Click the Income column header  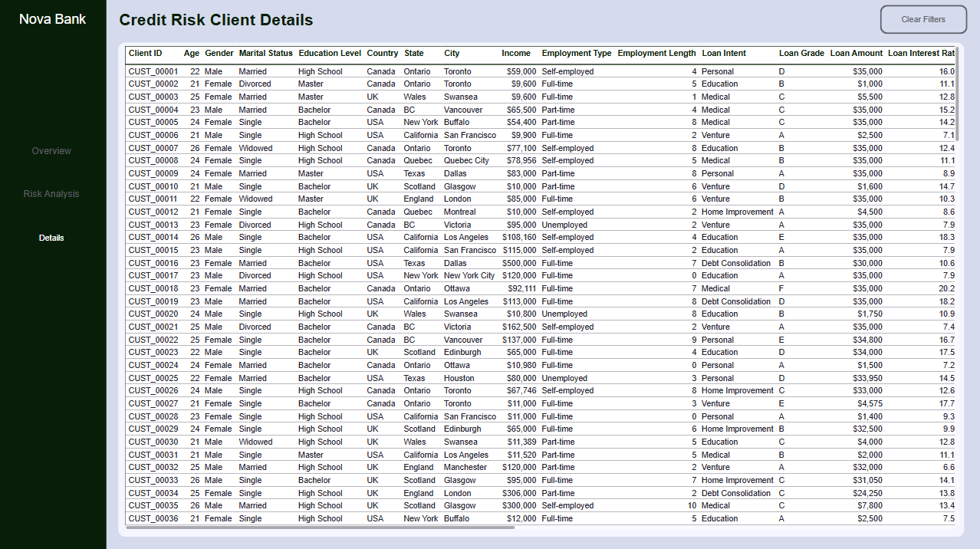516,54
